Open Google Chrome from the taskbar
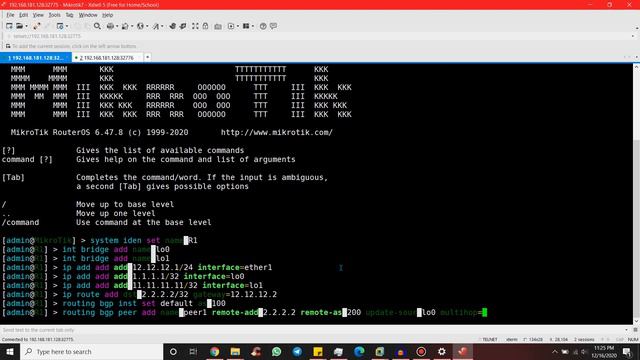640x360 pixels. pyautogui.click(x=215, y=351)
